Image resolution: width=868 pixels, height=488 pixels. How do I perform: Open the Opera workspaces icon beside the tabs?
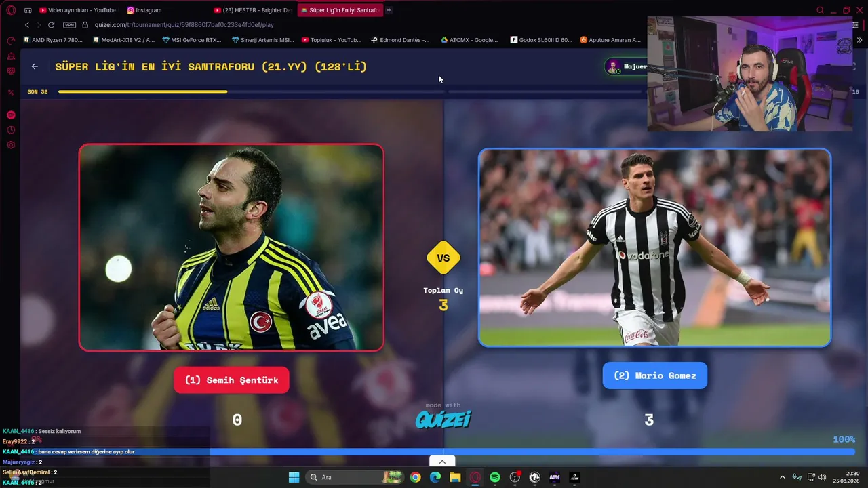[x=28, y=10]
